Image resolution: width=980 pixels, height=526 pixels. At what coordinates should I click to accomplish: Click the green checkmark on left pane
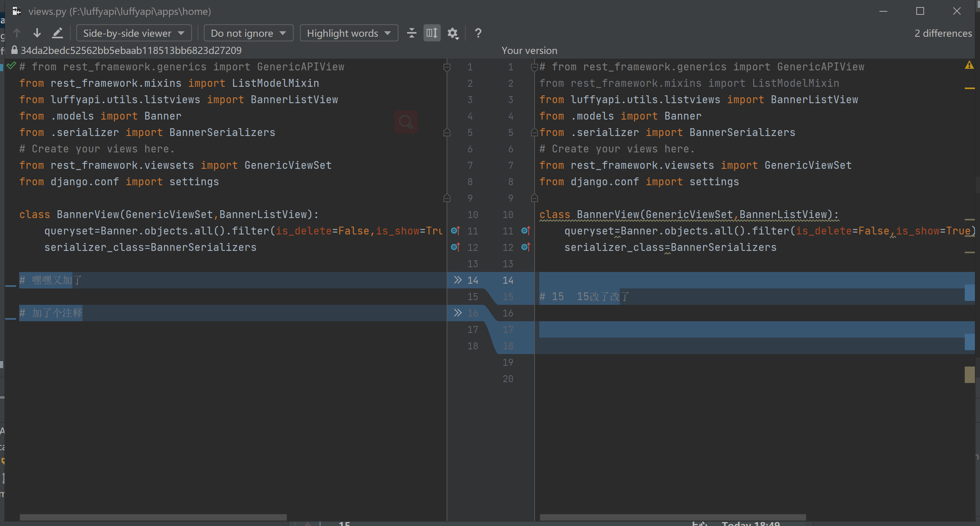click(x=11, y=66)
